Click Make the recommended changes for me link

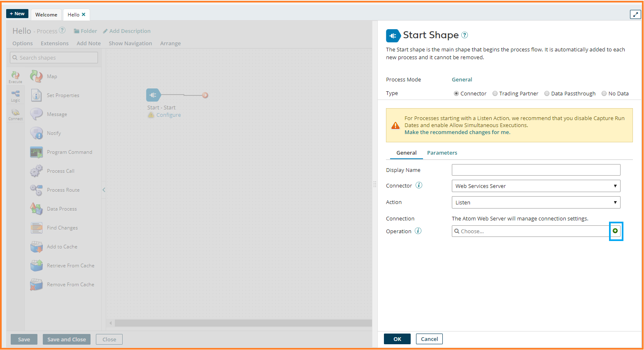coord(457,132)
